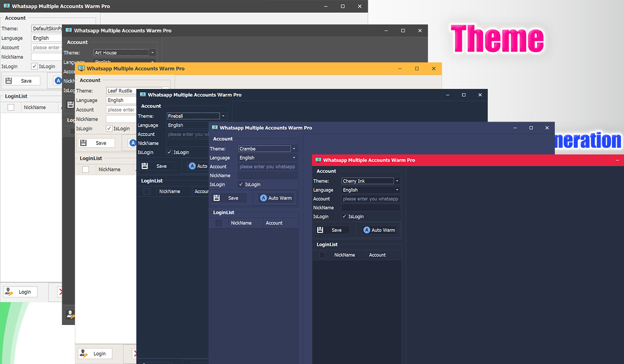
Task: Click Save button in Cherry Ink window
Action: pos(332,230)
